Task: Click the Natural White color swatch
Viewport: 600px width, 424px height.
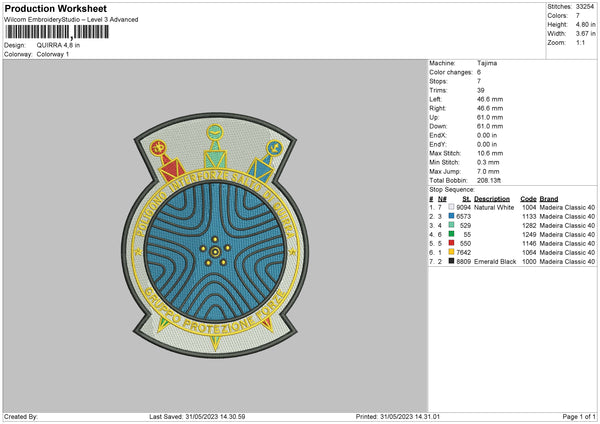Action: (x=451, y=207)
